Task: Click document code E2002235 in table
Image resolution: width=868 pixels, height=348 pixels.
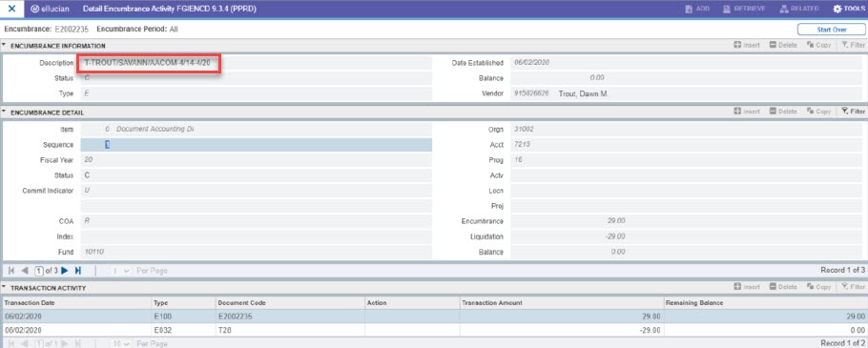Action: pyautogui.click(x=236, y=317)
